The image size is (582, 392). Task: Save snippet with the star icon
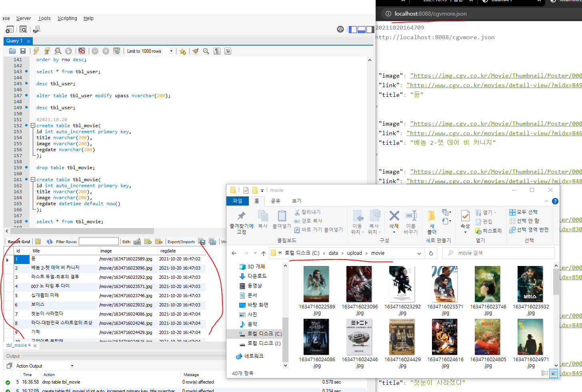pos(183,51)
